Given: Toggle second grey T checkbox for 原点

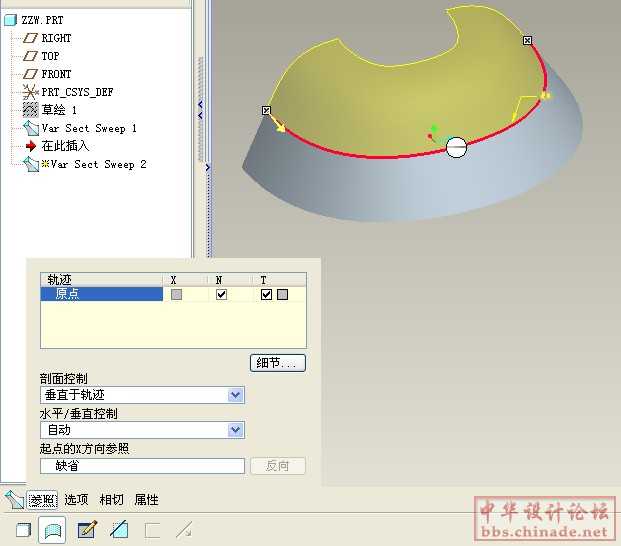Looking at the screenshot, I should [282, 294].
